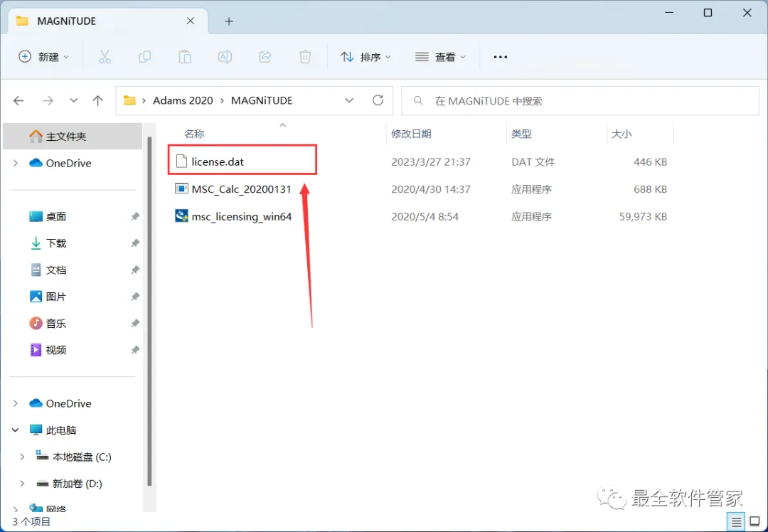This screenshot has height=532, width=768.
Task: Unpin 桌面 using its pin icon
Action: pyautogui.click(x=135, y=216)
